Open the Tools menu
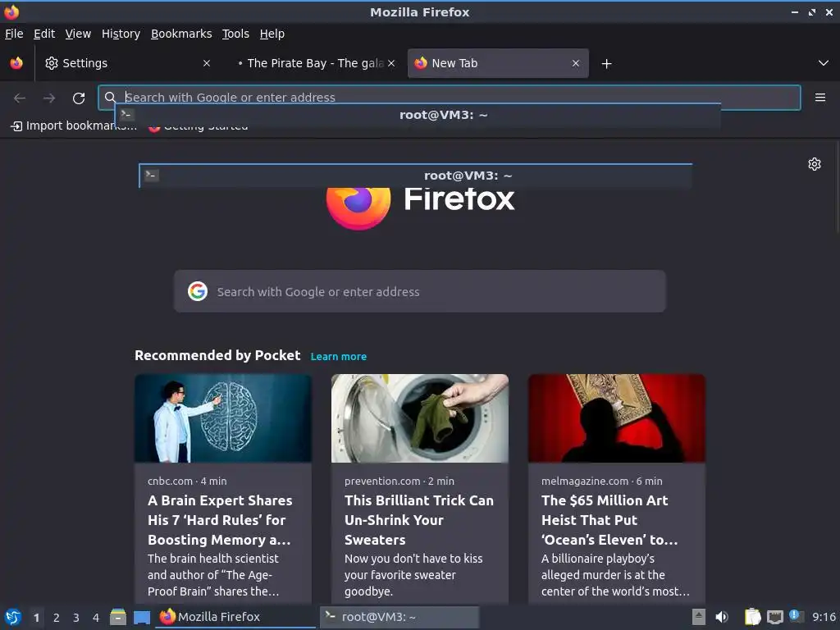 (235, 34)
